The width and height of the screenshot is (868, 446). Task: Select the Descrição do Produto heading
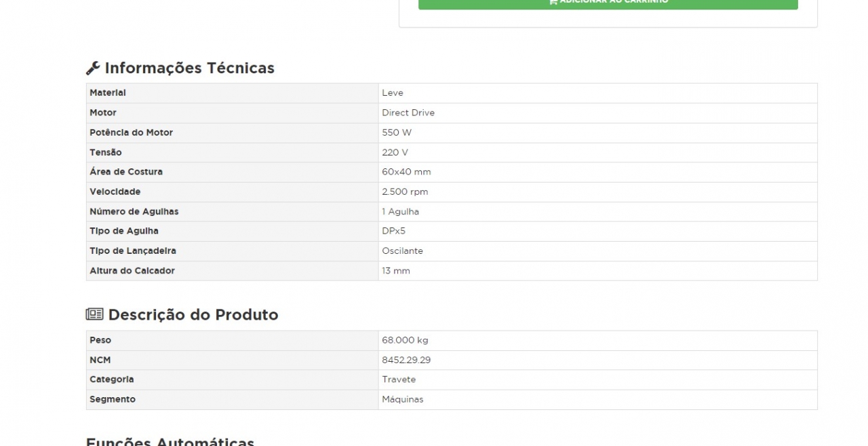point(193,315)
